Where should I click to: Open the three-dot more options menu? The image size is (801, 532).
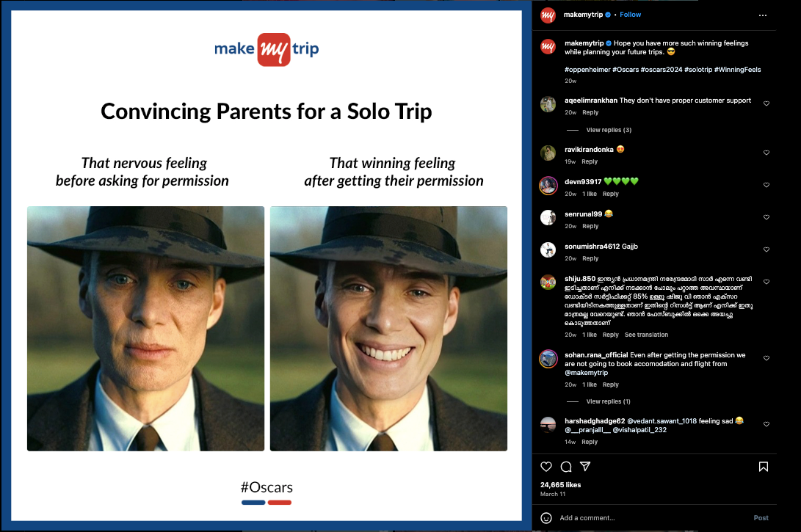point(763,15)
